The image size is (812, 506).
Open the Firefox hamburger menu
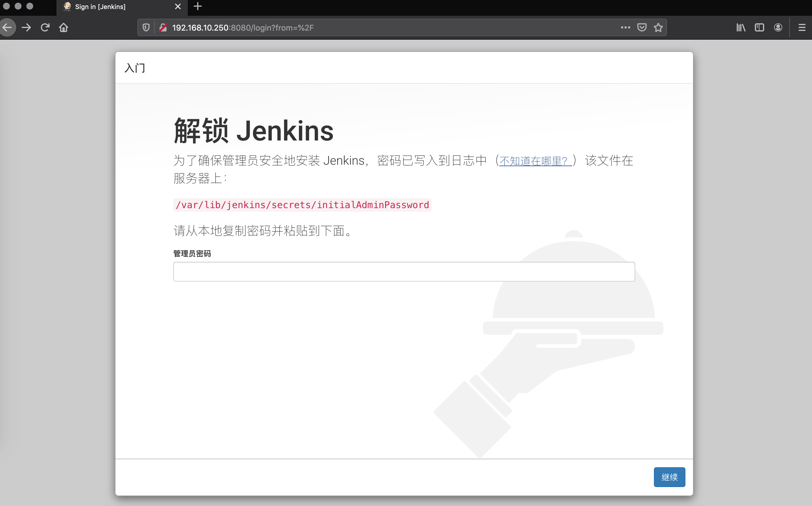pos(802,27)
